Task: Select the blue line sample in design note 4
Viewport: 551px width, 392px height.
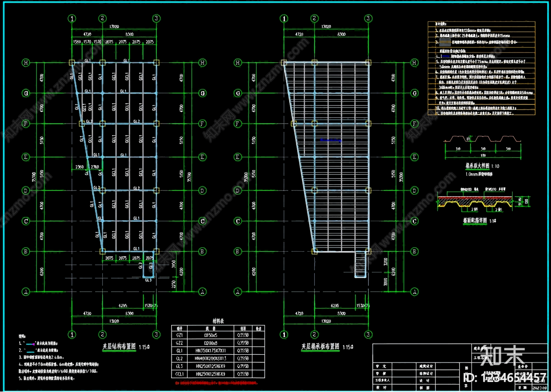Action: 446,56
